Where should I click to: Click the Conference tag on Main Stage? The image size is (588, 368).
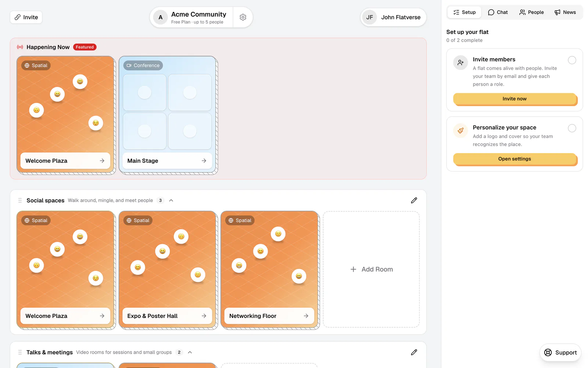tap(143, 66)
